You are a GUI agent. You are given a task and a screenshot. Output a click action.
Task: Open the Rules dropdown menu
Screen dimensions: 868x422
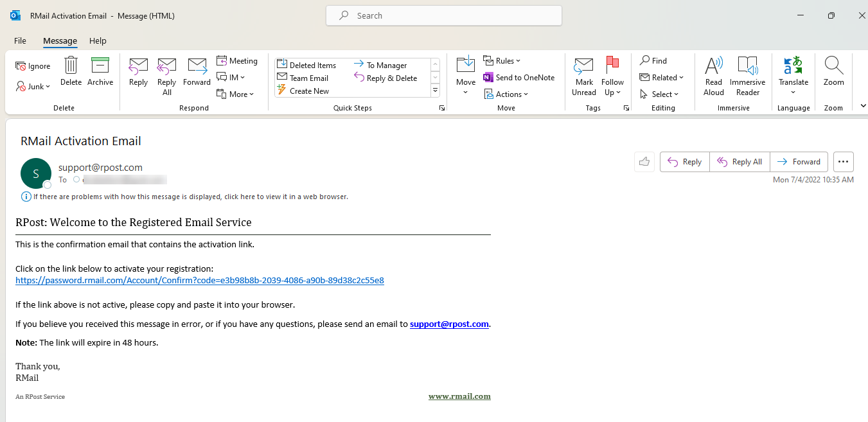[502, 61]
